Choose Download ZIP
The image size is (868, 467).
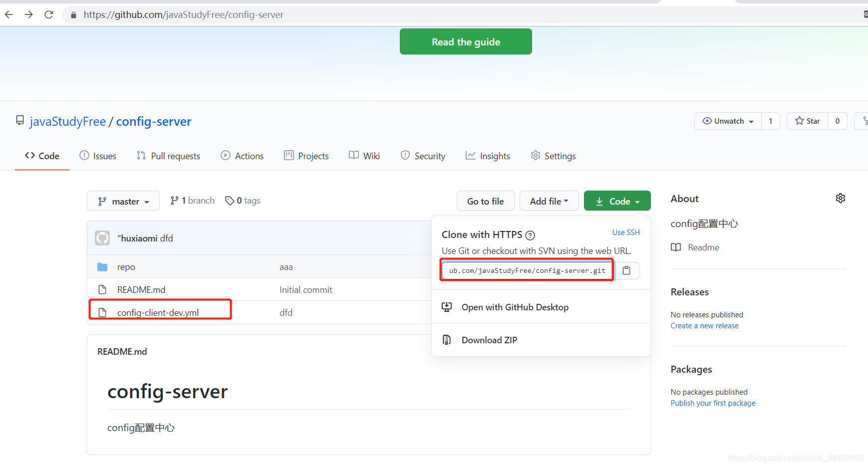click(489, 340)
